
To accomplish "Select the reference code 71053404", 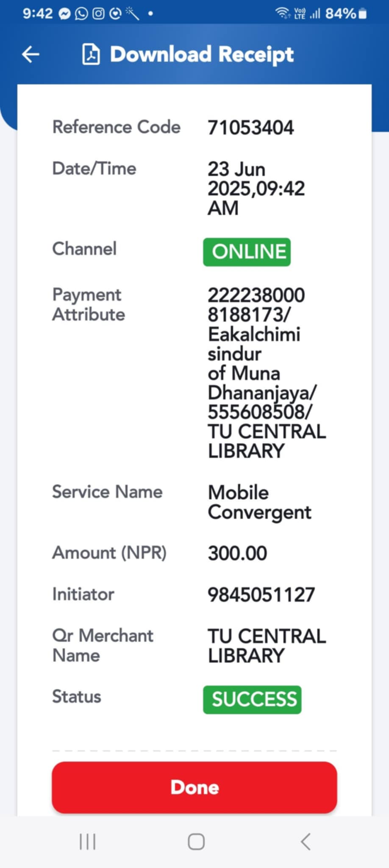I will (x=250, y=128).
